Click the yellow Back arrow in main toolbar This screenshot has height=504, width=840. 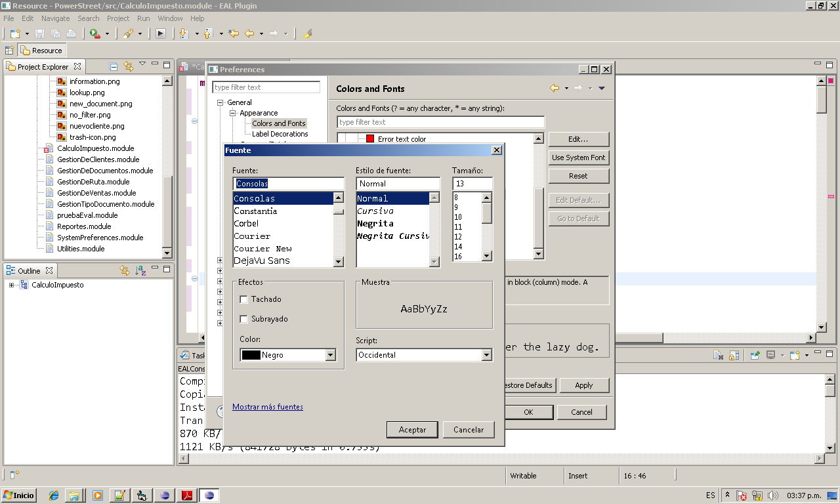[249, 33]
